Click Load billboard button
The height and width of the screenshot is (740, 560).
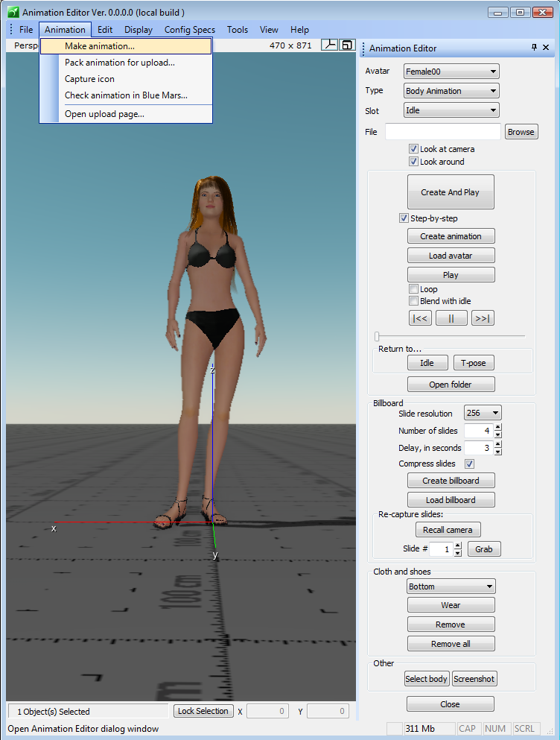(x=451, y=500)
